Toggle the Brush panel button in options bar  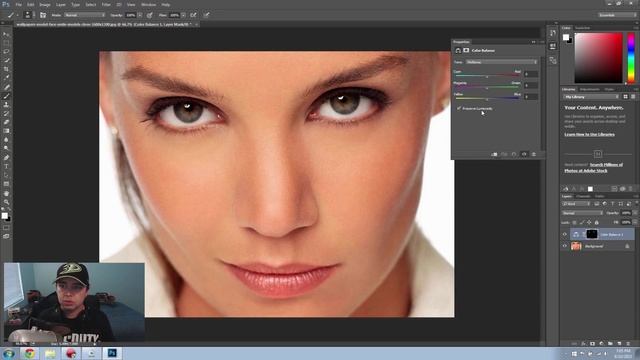[43, 15]
